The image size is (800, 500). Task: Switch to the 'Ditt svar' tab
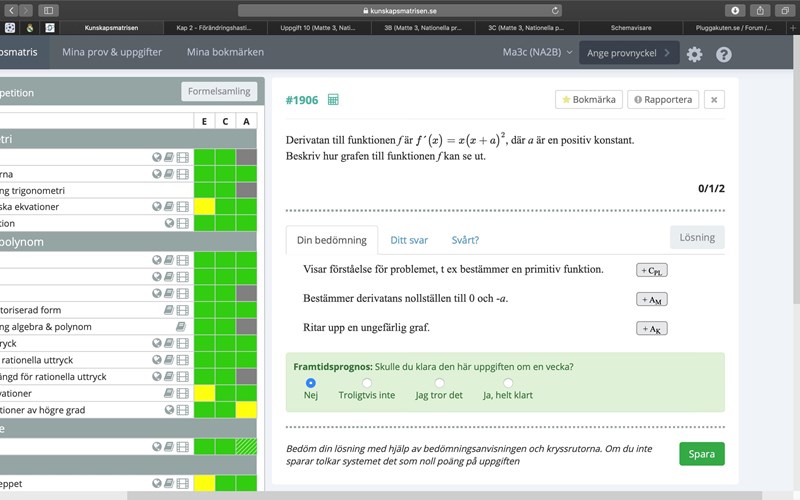(x=409, y=240)
